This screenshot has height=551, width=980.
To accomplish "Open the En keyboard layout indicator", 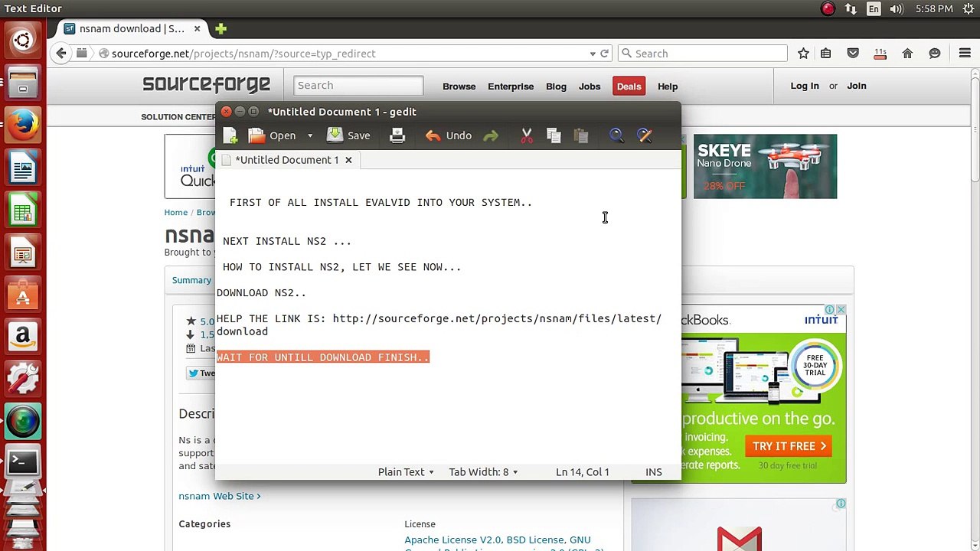I will tap(874, 8).
